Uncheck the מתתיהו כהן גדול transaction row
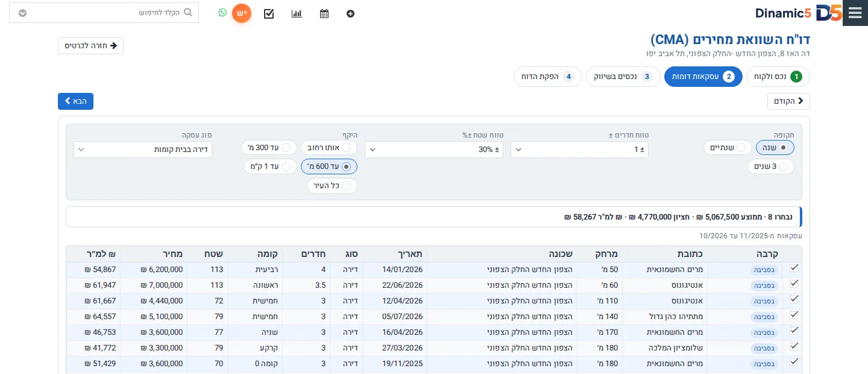The width and height of the screenshot is (868, 374). [794, 315]
